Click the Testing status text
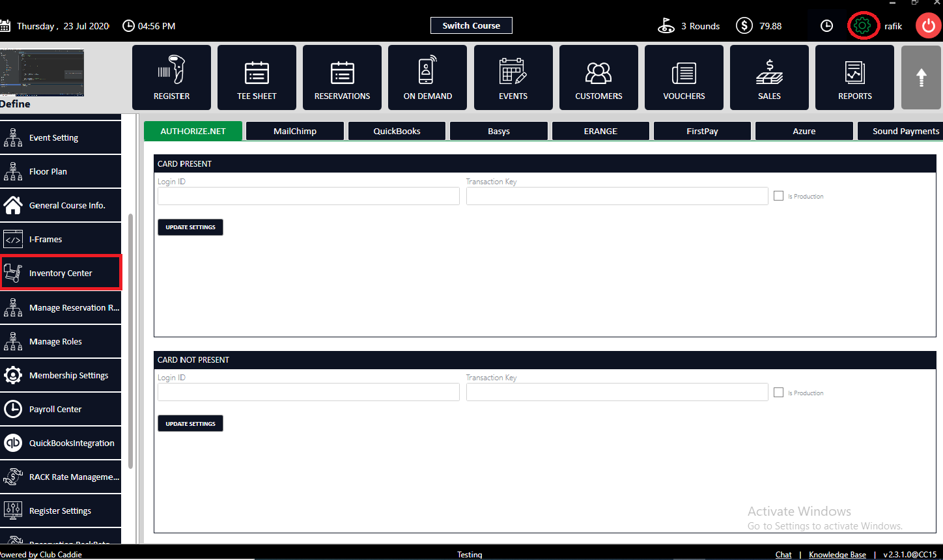Image resolution: width=943 pixels, height=560 pixels. pos(470,555)
